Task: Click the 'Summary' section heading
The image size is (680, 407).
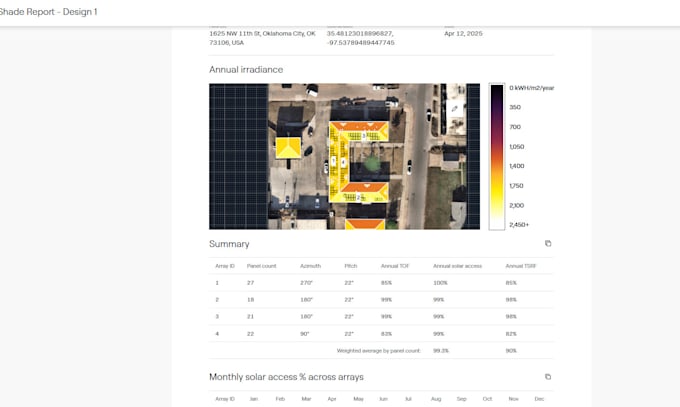Action: click(229, 244)
